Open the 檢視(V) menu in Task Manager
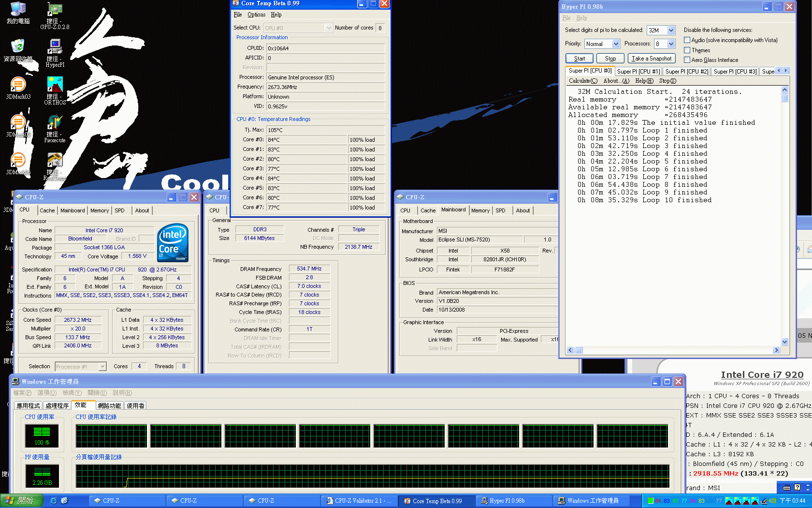812x508 pixels. pyautogui.click(x=72, y=393)
